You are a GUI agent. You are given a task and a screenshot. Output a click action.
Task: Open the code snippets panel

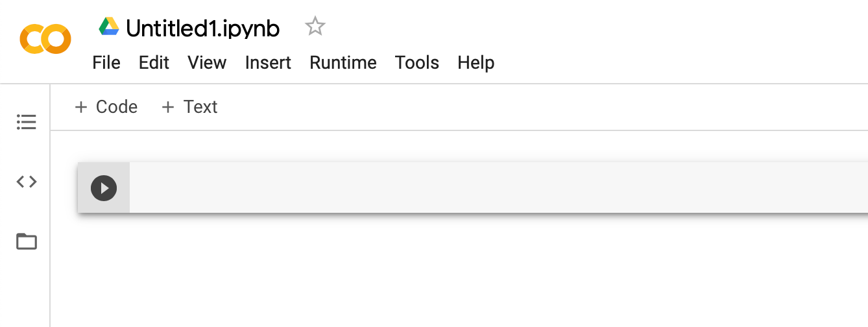[27, 182]
